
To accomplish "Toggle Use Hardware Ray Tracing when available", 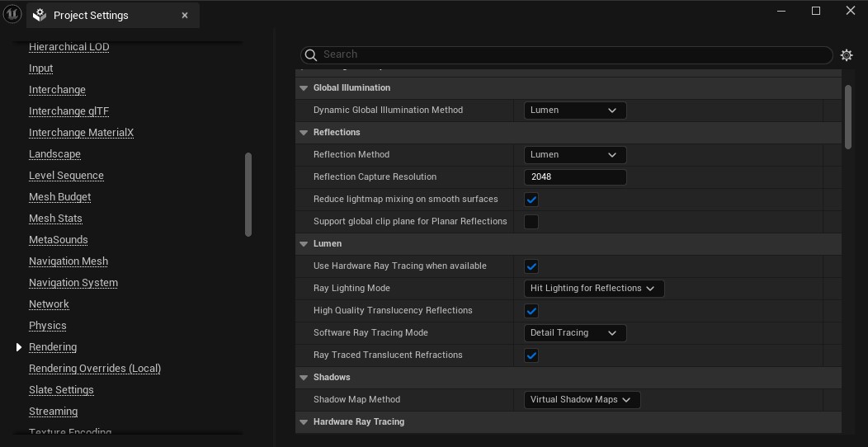I will click(x=531, y=266).
